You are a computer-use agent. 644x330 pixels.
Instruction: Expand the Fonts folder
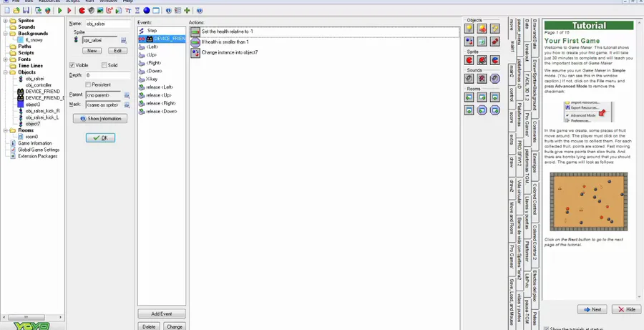(5, 59)
